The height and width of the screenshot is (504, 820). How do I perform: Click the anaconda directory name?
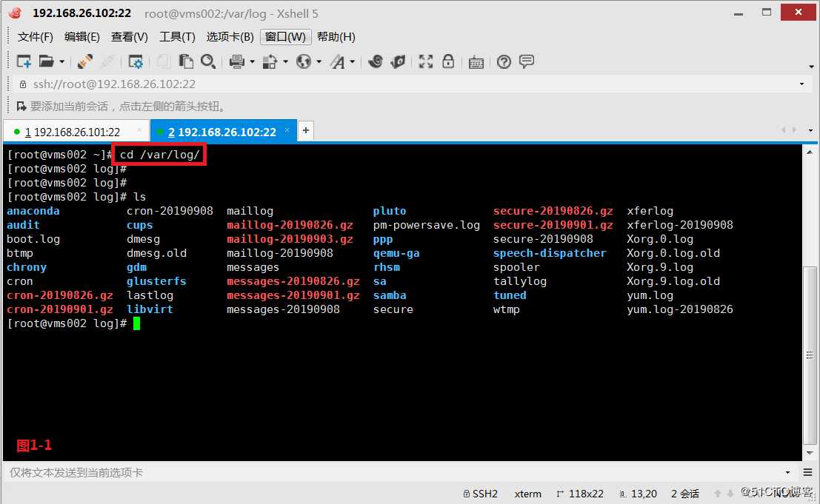point(33,211)
